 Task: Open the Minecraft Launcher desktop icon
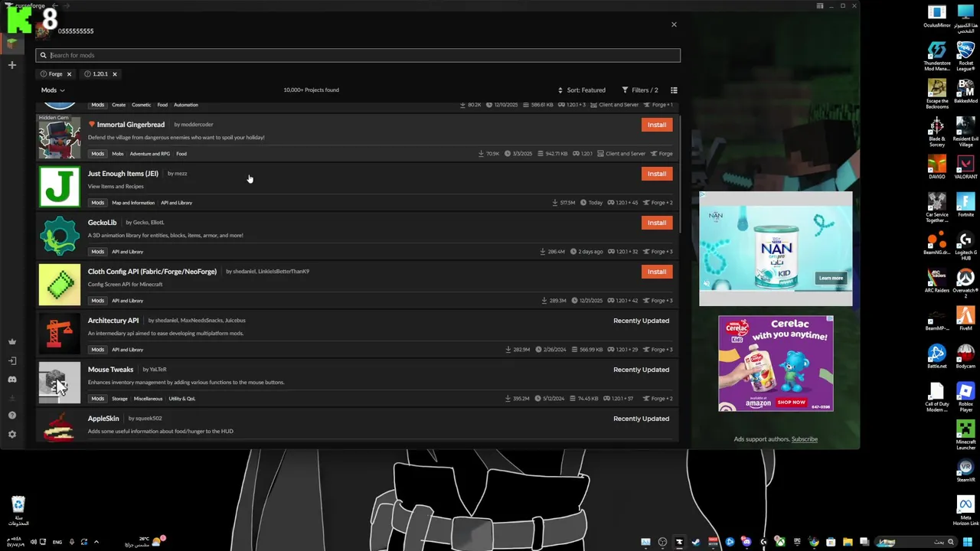(x=965, y=435)
